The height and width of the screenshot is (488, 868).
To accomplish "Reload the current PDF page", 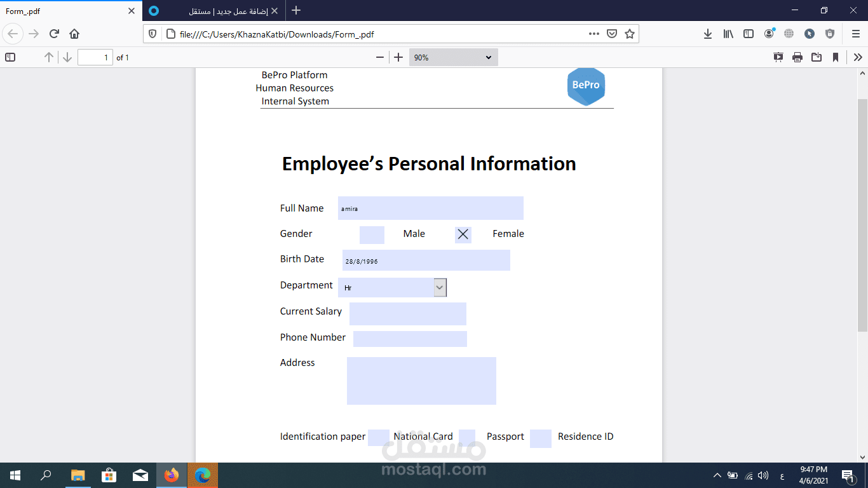I will click(54, 34).
